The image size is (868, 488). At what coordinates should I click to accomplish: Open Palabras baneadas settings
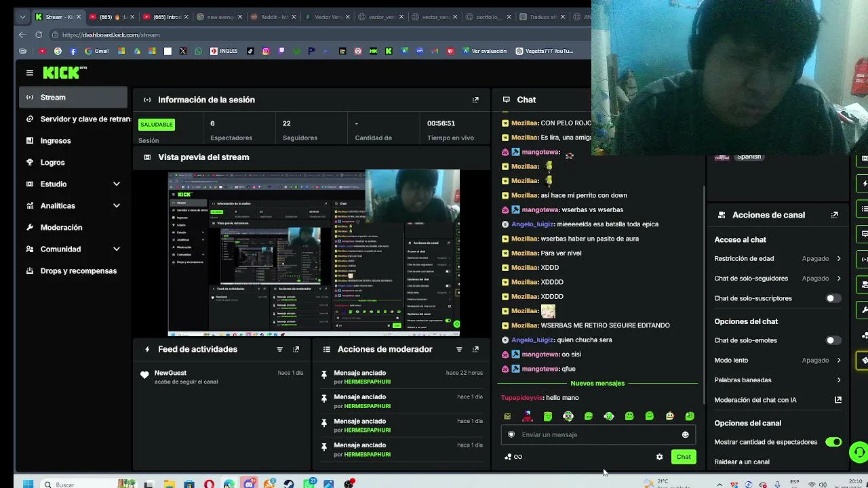(778, 380)
